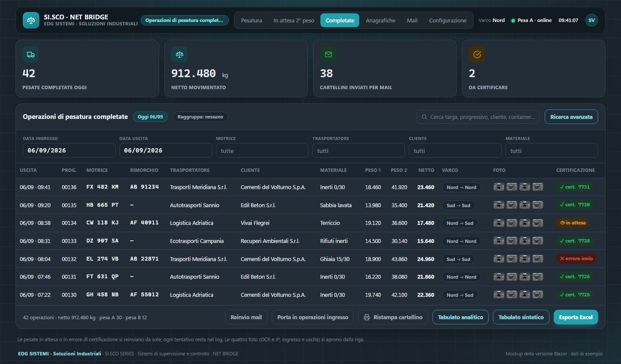Click the printer icon on Ristampa cartellino
621x364 pixels.
[x=367, y=317]
